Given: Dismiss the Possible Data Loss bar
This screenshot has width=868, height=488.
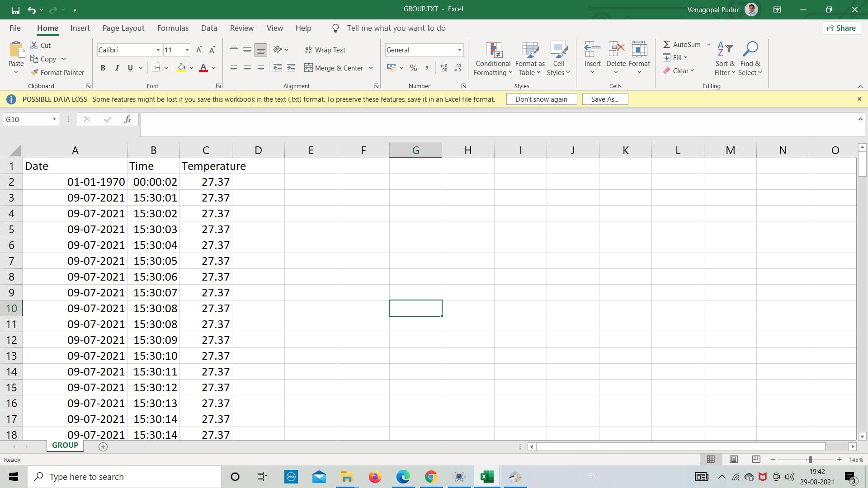Looking at the screenshot, I should click(859, 99).
